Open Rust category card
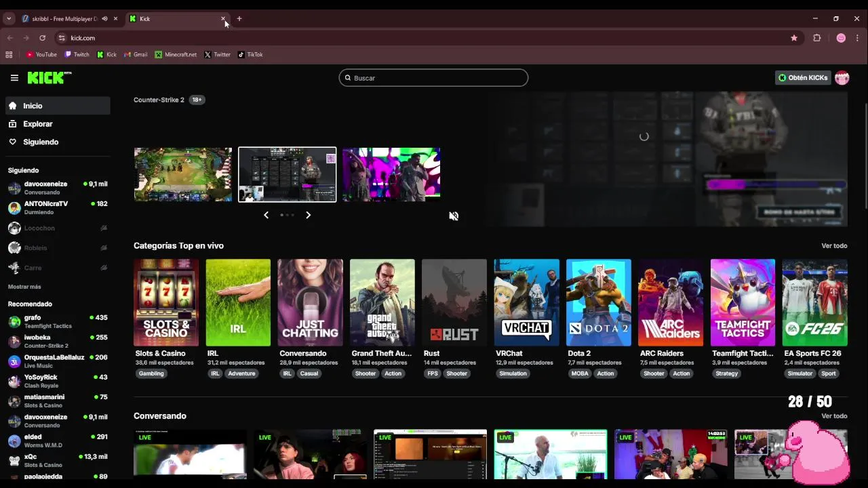Viewport: 868px width, 488px height. click(454, 302)
